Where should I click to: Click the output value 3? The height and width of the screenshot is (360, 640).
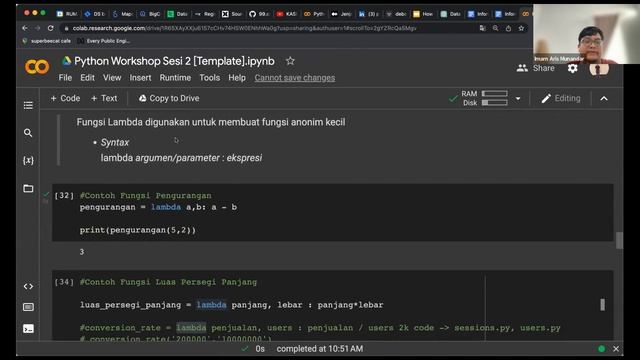82,252
